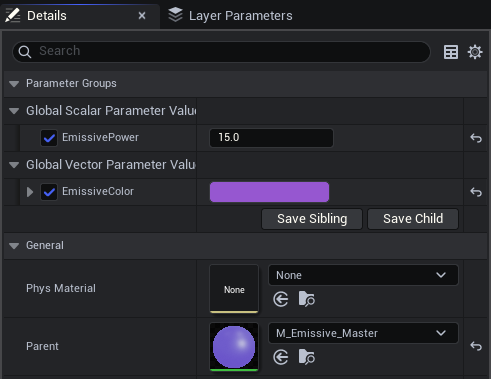The image size is (491, 379).
Task: Collapse the General section
Action: [x=14, y=246]
